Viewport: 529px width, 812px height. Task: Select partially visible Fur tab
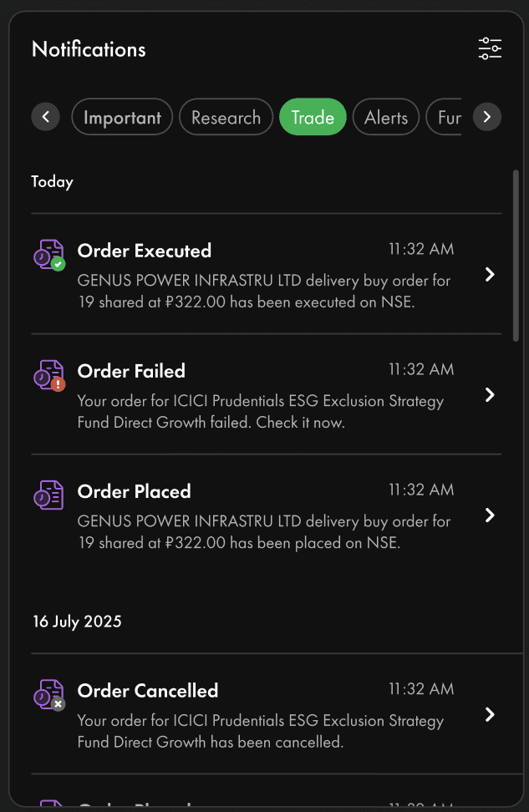click(449, 118)
